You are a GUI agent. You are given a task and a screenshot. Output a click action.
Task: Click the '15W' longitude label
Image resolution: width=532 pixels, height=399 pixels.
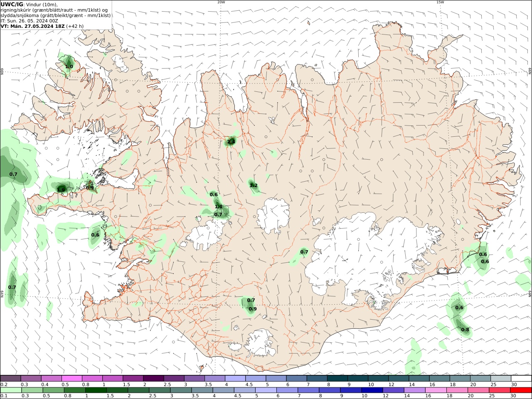pos(440,2)
